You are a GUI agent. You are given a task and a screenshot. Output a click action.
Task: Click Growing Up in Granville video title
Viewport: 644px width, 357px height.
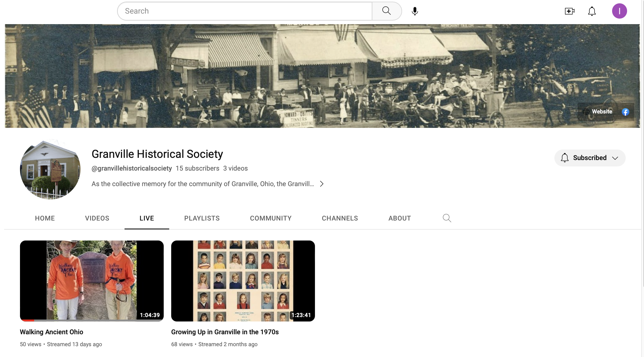point(225,332)
